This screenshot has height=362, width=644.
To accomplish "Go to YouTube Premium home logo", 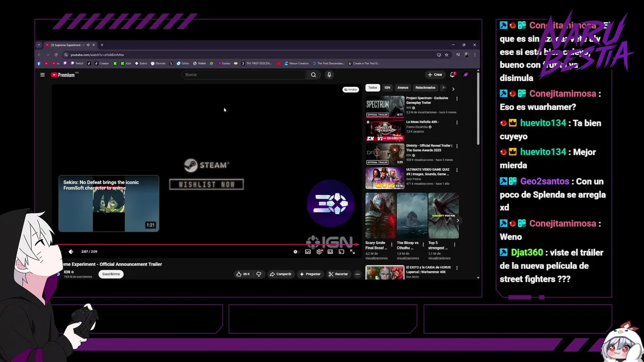I will pos(63,75).
